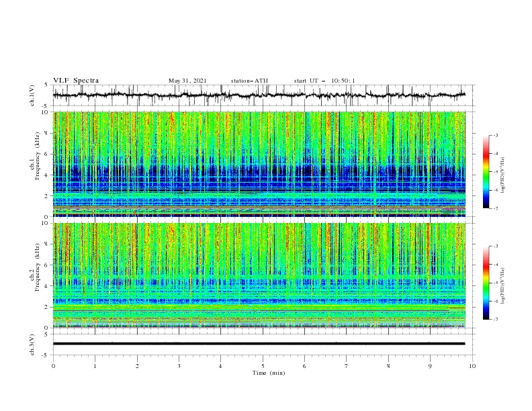Click the ch.1 voltage waveform trace

tap(259, 95)
